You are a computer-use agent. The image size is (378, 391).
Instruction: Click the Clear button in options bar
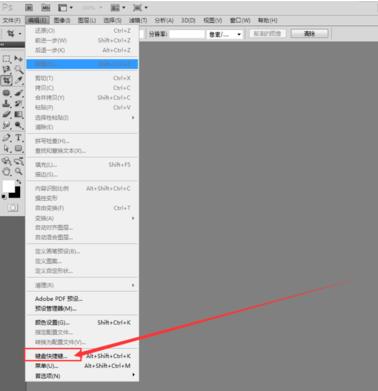click(310, 34)
